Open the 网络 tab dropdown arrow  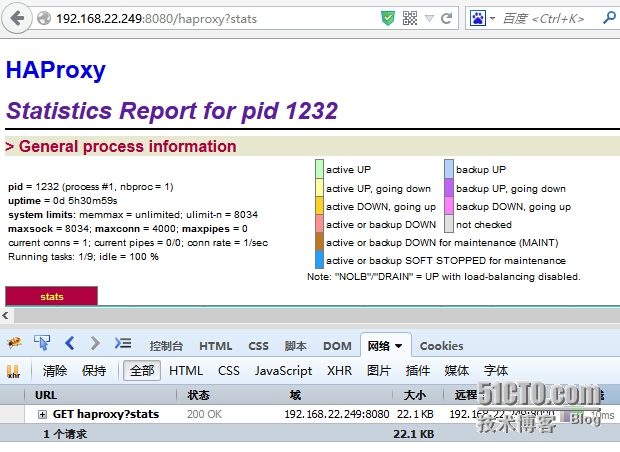pos(399,346)
